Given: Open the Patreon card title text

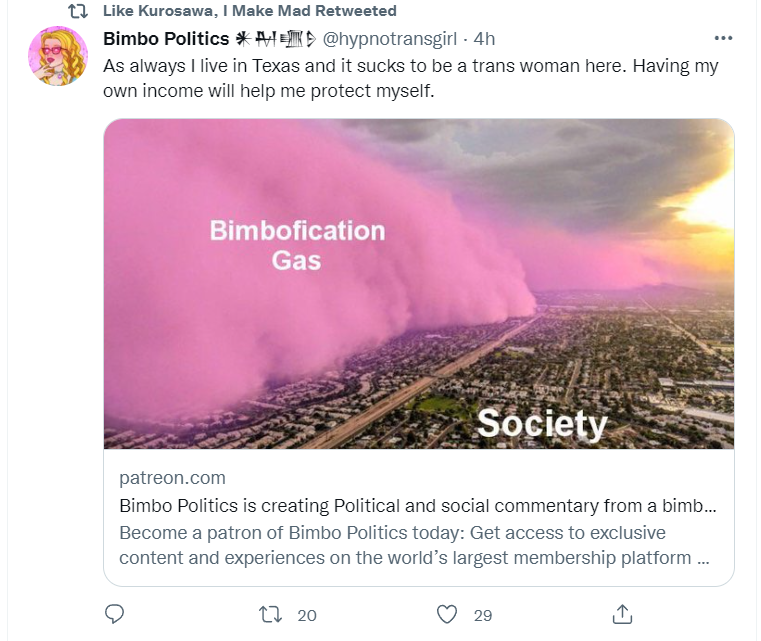Looking at the screenshot, I should (x=417, y=506).
